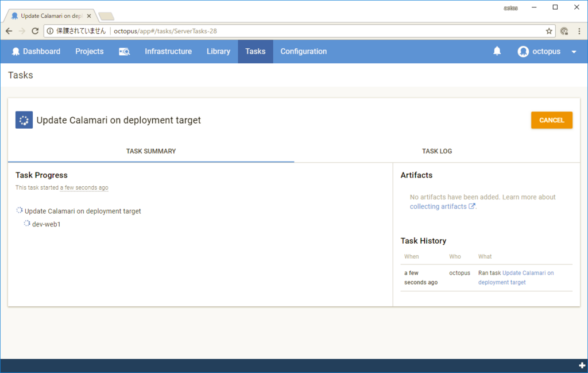Click 'a few seconds ago' start time text
588x373 pixels.
coord(84,187)
